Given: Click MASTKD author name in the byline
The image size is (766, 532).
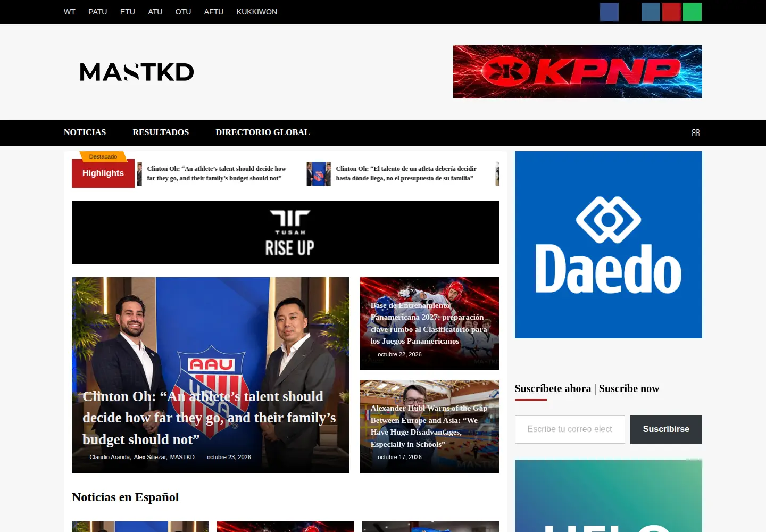Looking at the screenshot, I should point(182,457).
